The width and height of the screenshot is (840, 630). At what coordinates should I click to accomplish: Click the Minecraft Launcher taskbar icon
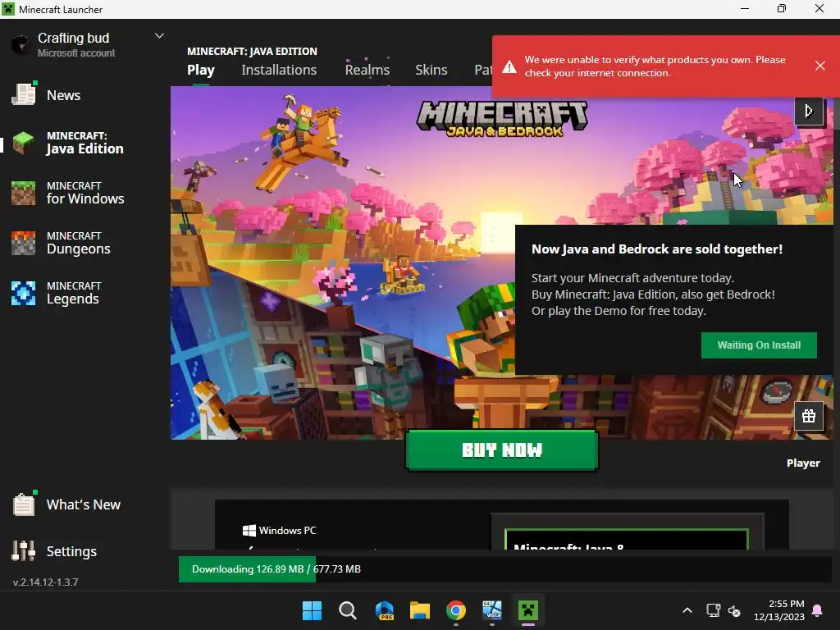527,610
